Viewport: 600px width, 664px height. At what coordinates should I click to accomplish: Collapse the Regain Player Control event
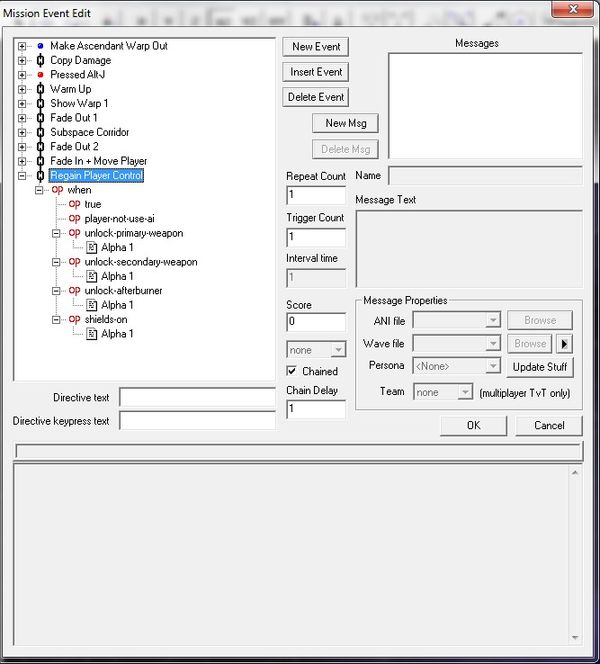23,176
